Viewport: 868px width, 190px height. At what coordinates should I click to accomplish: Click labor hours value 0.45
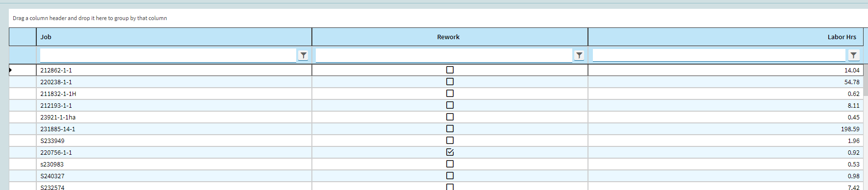(x=853, y=118)
